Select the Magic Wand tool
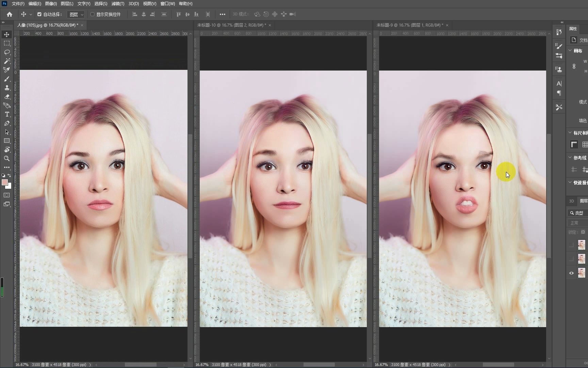The image size is (588, 368). [6, 61]
